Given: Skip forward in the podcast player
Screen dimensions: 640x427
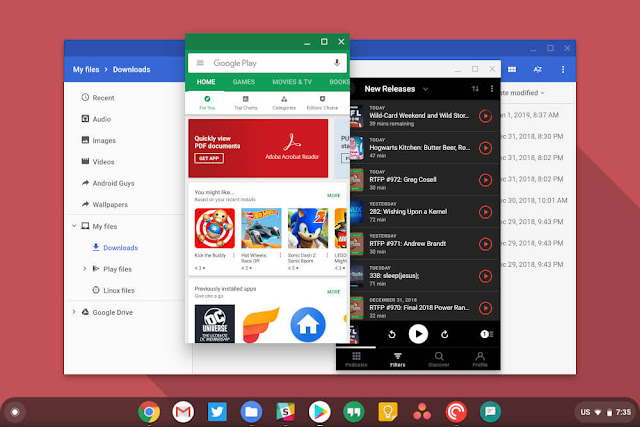Looking at the screenshot, I should (x=444, y=334).
